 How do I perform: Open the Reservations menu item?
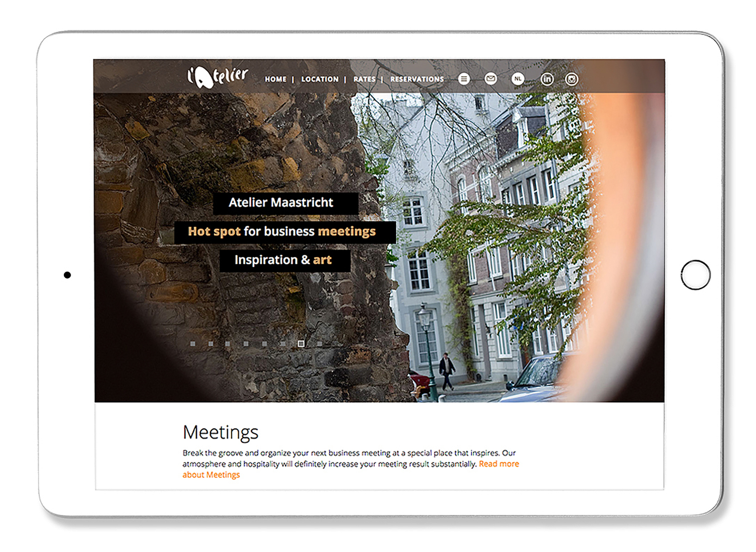416,79
